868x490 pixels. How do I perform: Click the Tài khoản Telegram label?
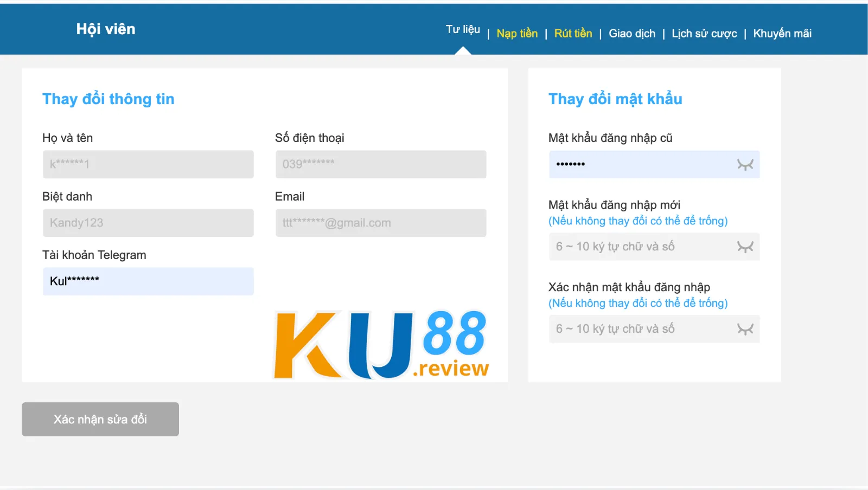coord(94,255)
